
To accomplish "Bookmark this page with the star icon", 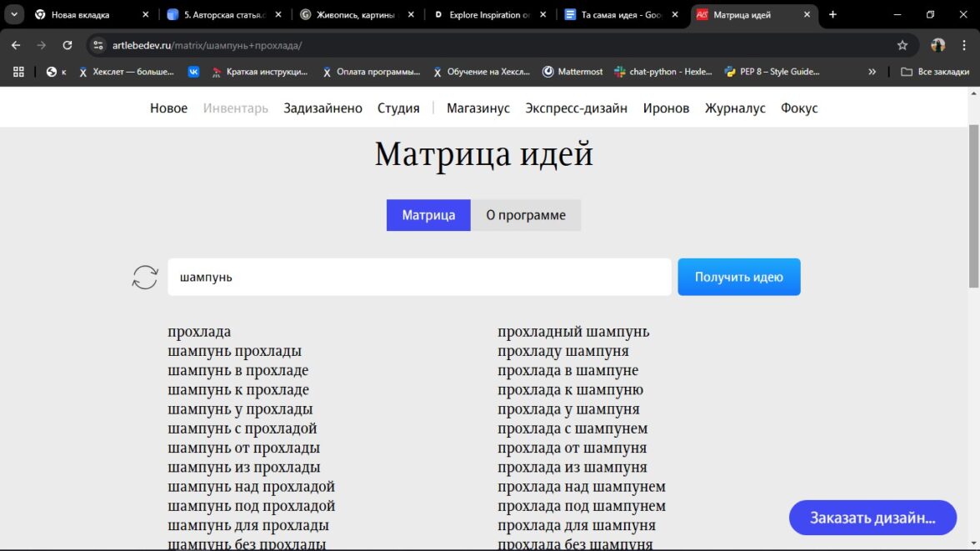I will [x=902, y=45].
